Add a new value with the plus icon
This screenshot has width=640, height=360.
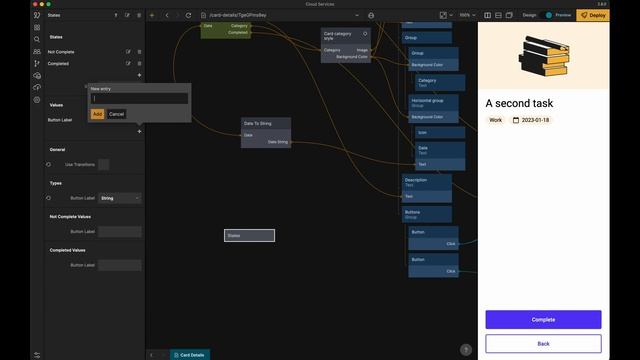139,131
